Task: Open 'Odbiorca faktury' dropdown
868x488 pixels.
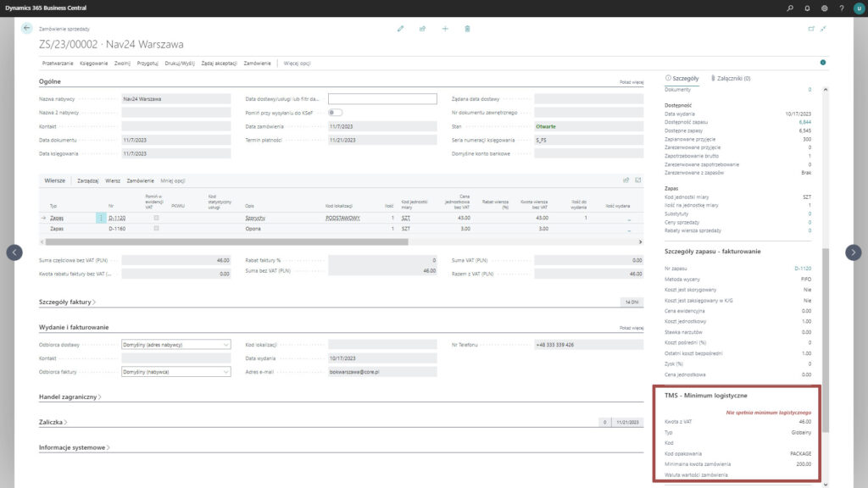Action: (176, 372)
